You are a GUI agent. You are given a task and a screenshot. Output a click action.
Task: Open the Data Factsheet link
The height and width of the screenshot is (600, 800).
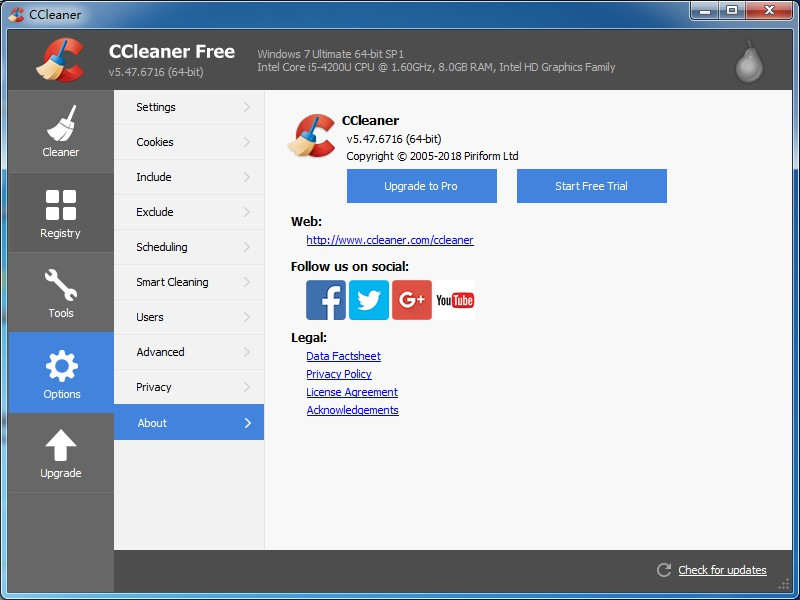tap(343, 356)
